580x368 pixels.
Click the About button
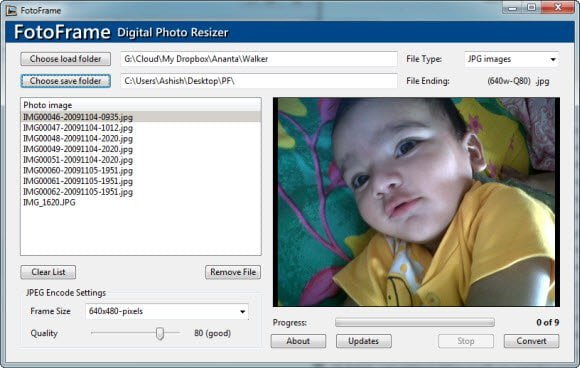pyautogui.click(x=298, y=341)
